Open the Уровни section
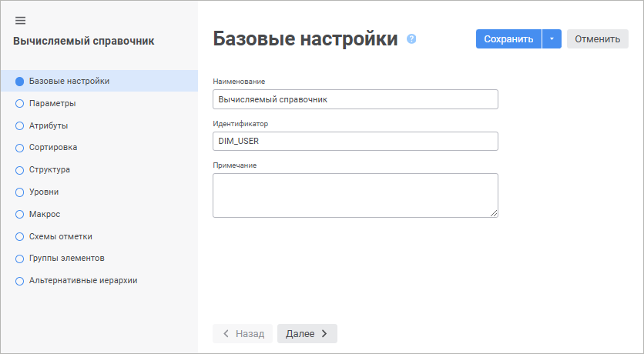 44,192
